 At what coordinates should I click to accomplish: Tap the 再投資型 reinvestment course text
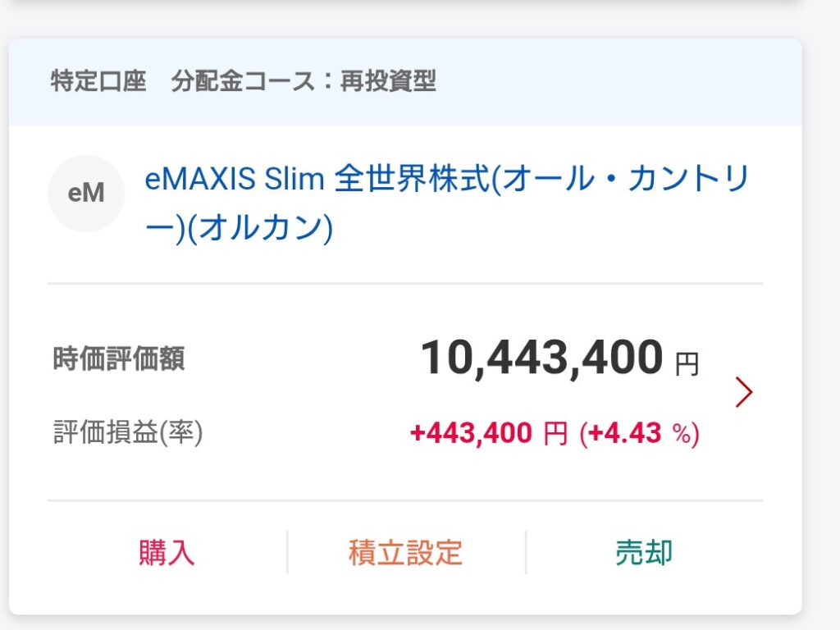(x=388, y=81)
